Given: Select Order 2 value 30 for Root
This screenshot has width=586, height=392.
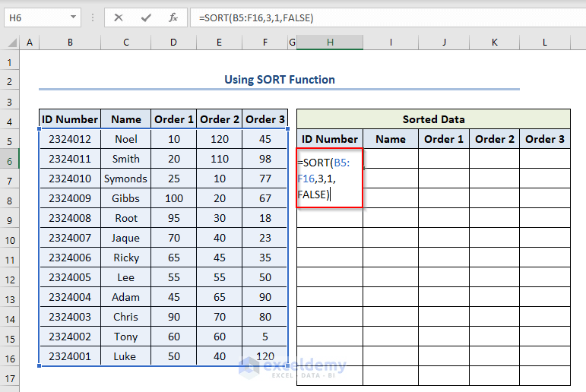Looking at the screenshot, I should click(x=220, y=218).
